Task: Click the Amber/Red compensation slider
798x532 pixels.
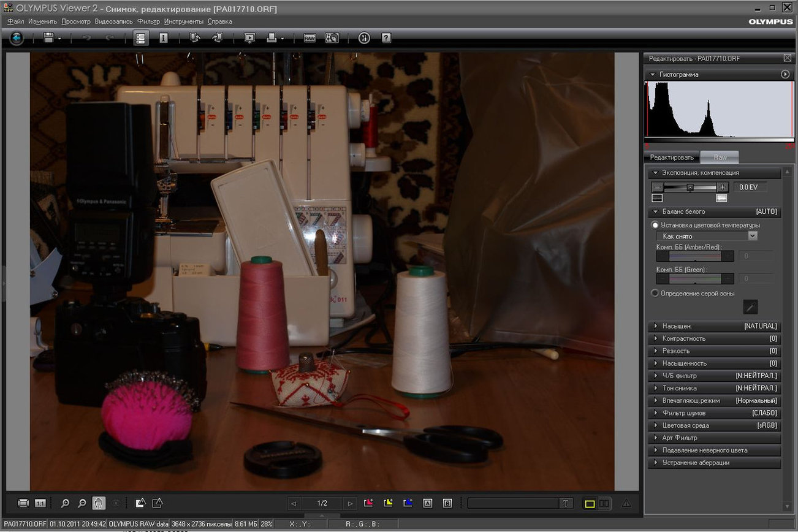Action: [695, 256]
